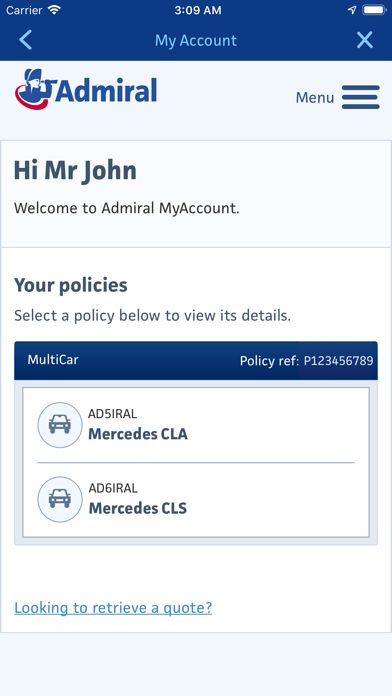The image size is (392, 696).
Task: Select registration AD5IRAL text
Action: click(x=112, y=414)
